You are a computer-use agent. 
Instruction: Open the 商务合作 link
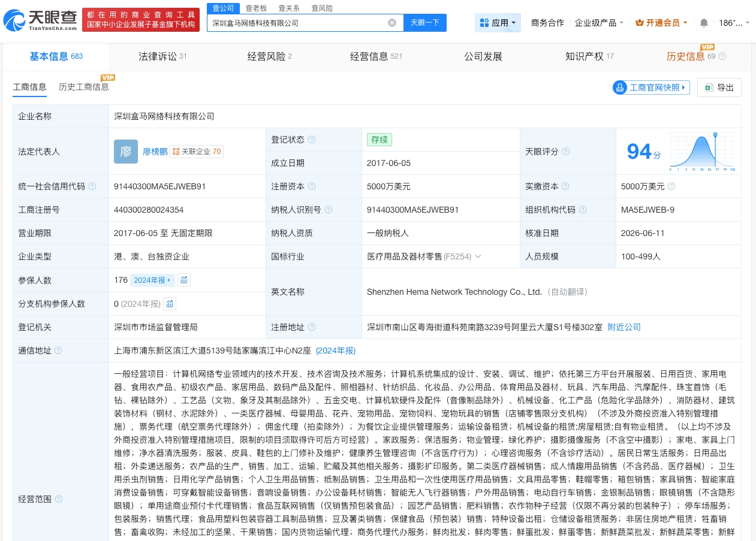pos(547,23)
